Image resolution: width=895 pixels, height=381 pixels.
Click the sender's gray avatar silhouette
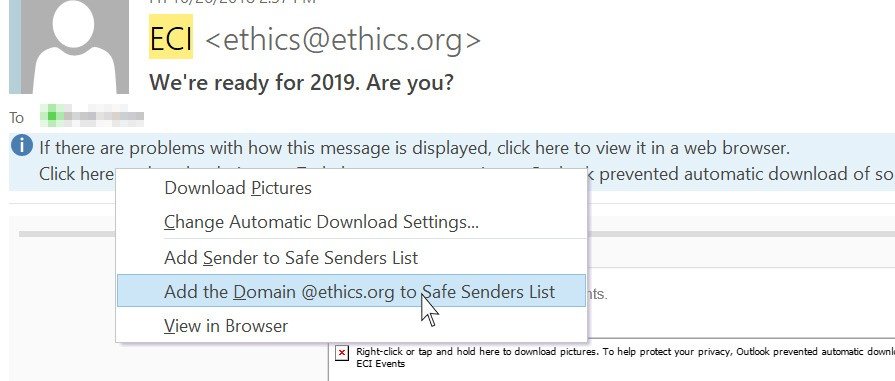(x=75, y=47)
